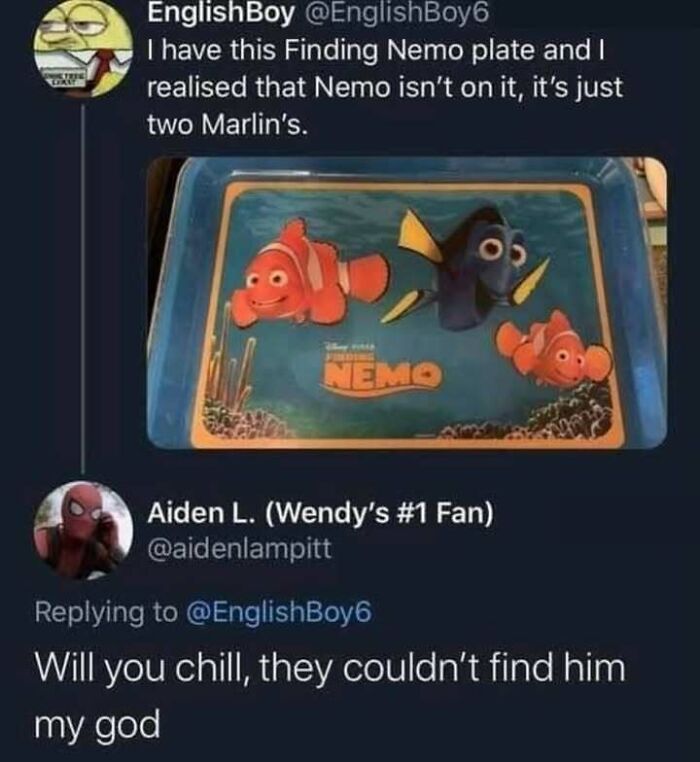
Task: Follow the @EnglishBoy6 link in Replying to
Action: tap(280, 612)
